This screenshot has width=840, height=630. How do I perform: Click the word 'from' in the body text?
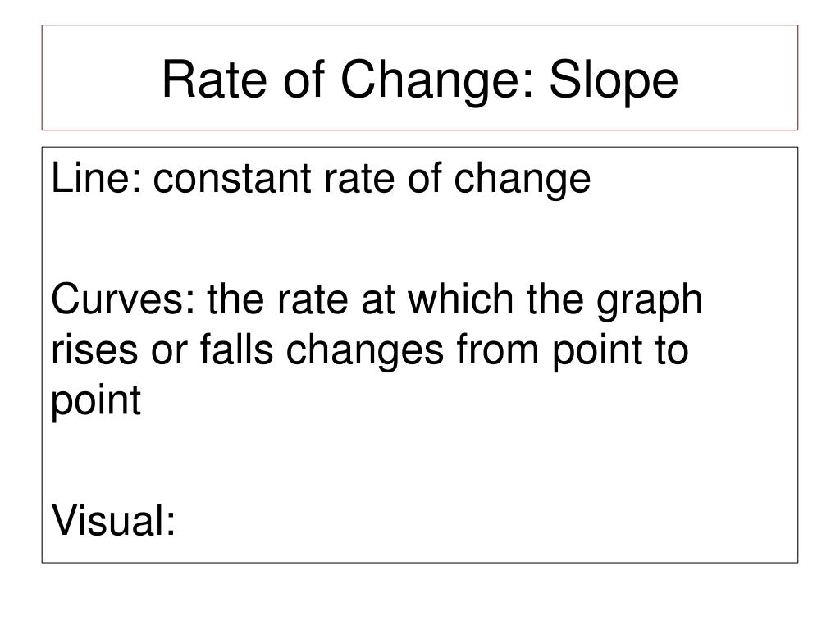coord(498,349)
